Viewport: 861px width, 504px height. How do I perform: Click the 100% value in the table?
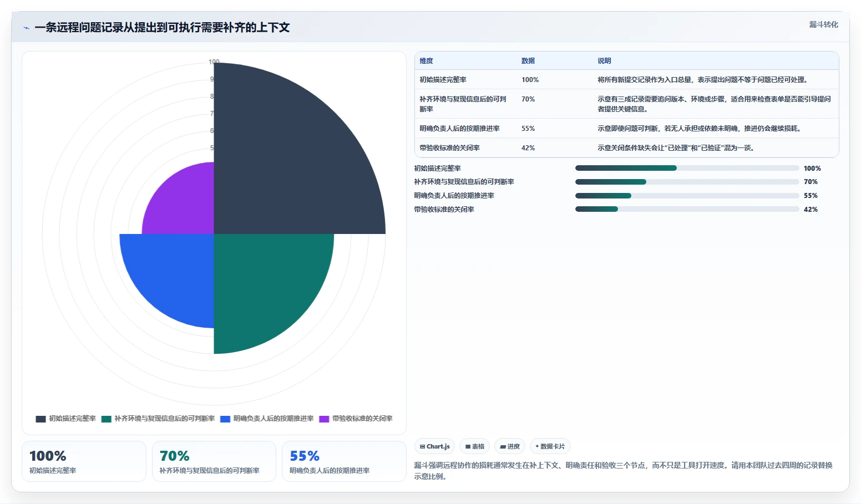530,80
